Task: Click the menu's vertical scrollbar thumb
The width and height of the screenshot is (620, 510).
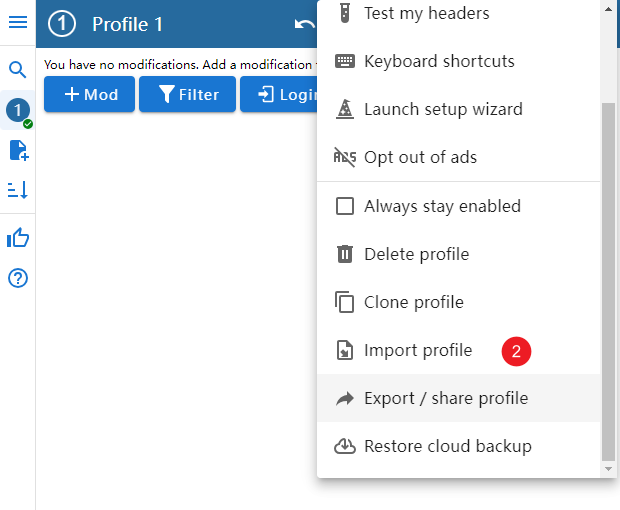Action: pyautogui.click(x=608, y=280)
